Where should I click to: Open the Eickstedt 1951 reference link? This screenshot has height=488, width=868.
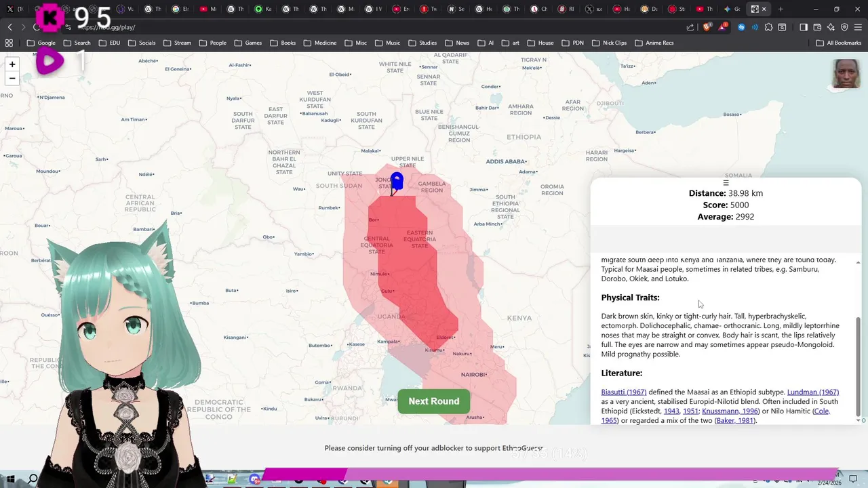point(690,411)
